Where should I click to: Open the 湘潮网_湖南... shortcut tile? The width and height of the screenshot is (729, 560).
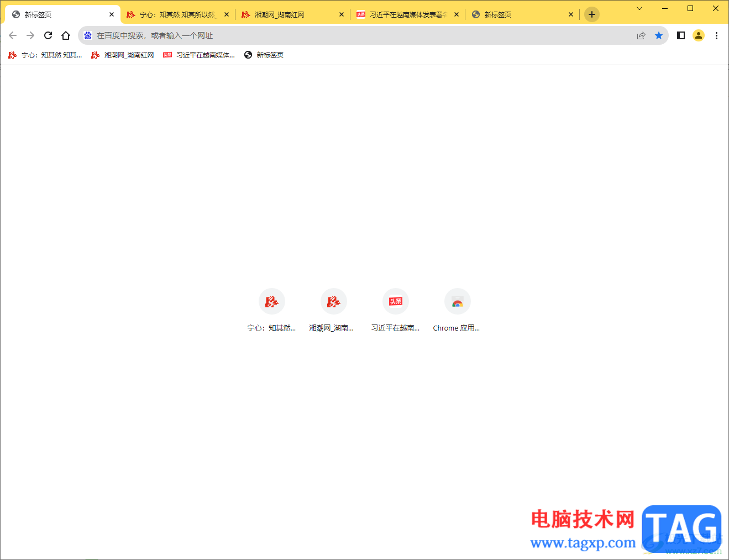tap(333, 311)
